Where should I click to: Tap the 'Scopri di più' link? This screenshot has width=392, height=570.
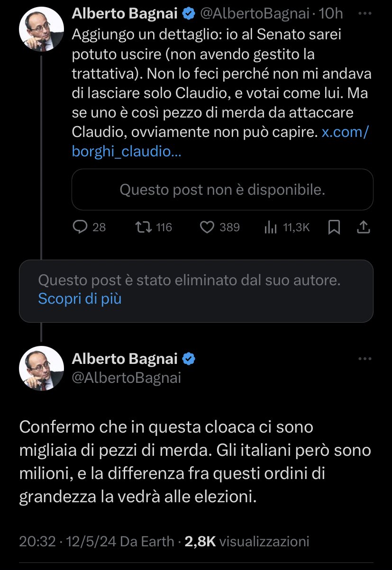tap(80, 299)
